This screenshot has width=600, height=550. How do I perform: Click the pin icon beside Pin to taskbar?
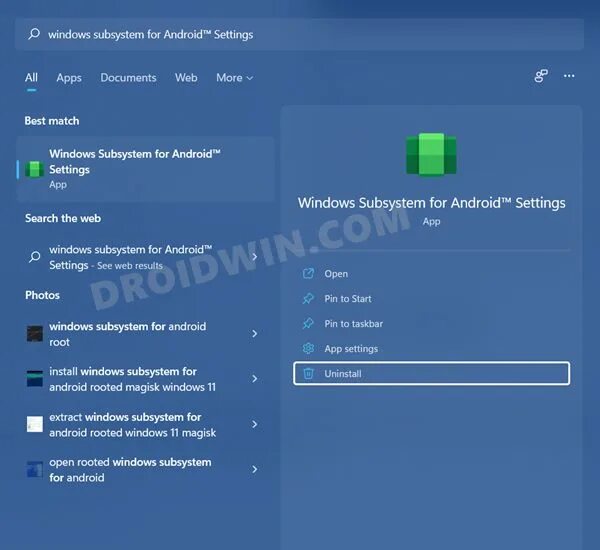308,323
